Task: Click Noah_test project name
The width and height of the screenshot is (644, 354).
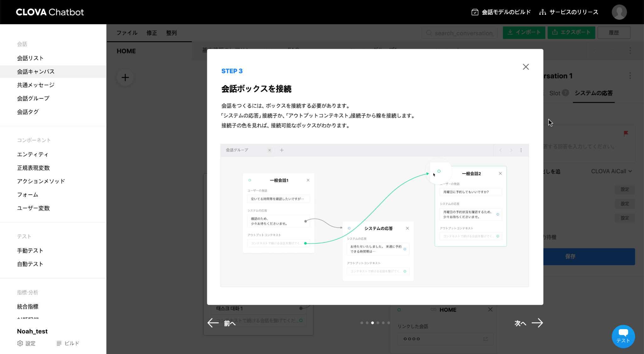Action: click(32, 331)
